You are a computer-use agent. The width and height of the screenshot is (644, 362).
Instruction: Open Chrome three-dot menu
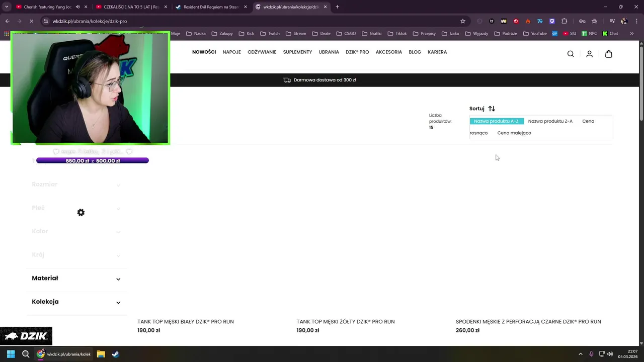pos(636,21)
